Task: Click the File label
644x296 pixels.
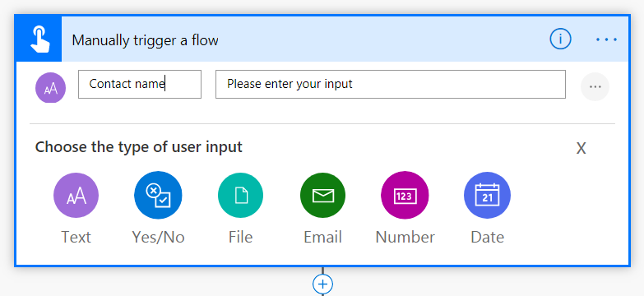Action: point(241,237)
